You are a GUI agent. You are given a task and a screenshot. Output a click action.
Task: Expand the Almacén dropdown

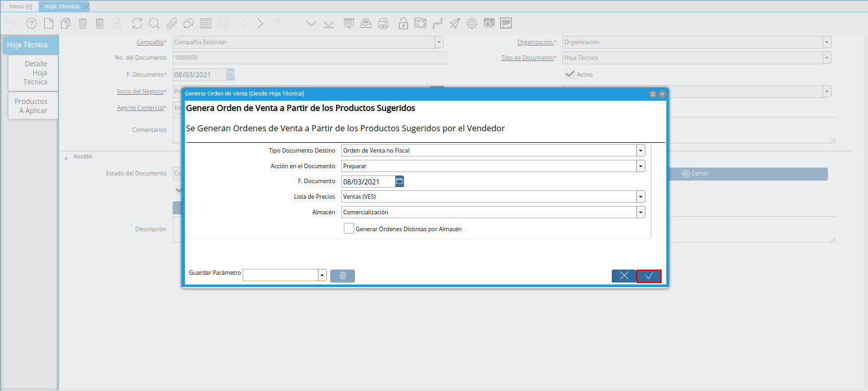(640, 212)
